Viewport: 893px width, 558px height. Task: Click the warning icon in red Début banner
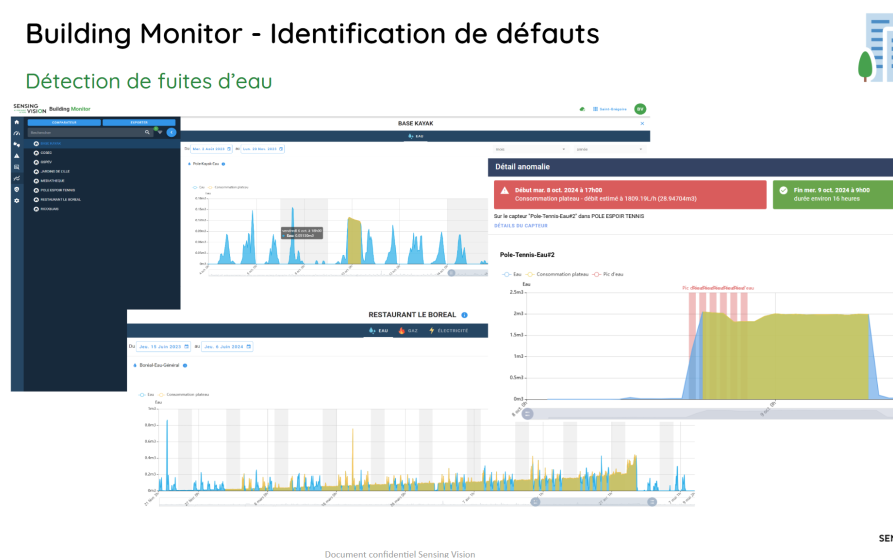coord(505,191)
